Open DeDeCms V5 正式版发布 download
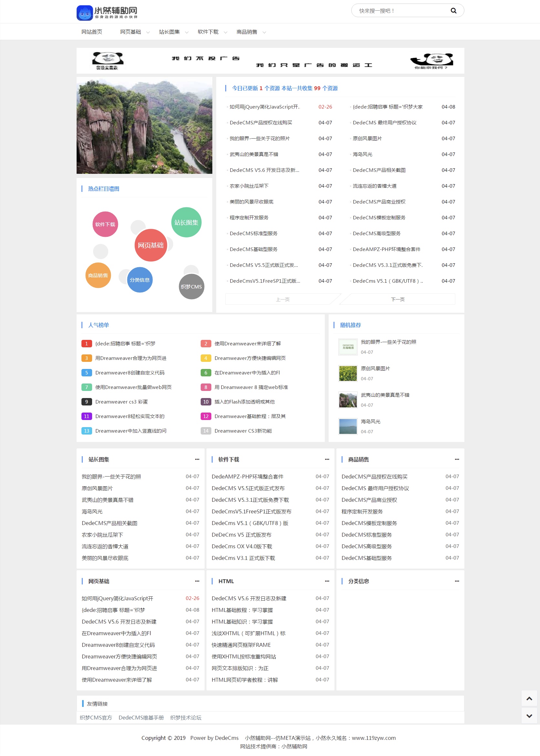The image size is (540, 756). click(x=241, y=535)
